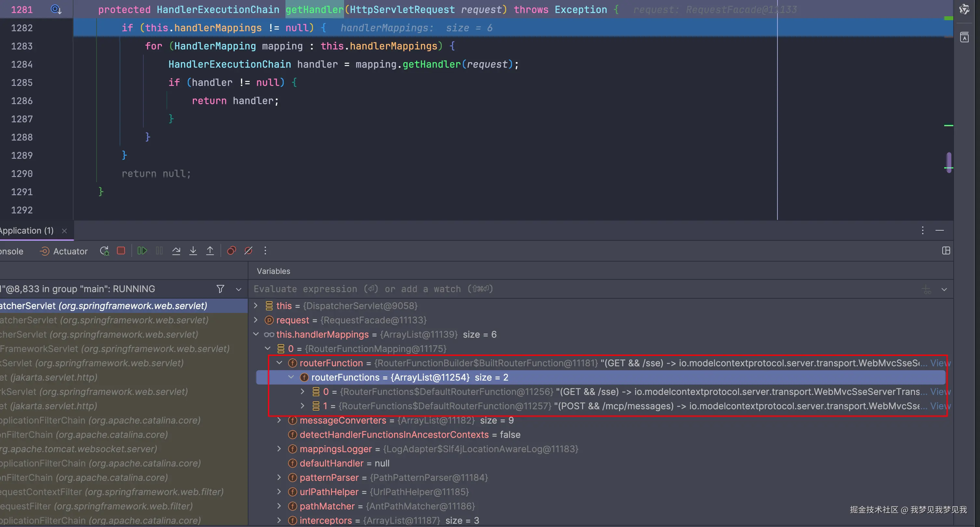
Task: Select the detectHandlerFunctionsInAncestorContexts variable
Action: 404,435
